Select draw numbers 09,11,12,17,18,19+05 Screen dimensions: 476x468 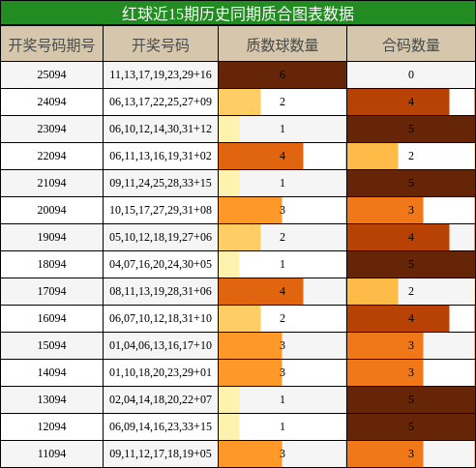161,453
